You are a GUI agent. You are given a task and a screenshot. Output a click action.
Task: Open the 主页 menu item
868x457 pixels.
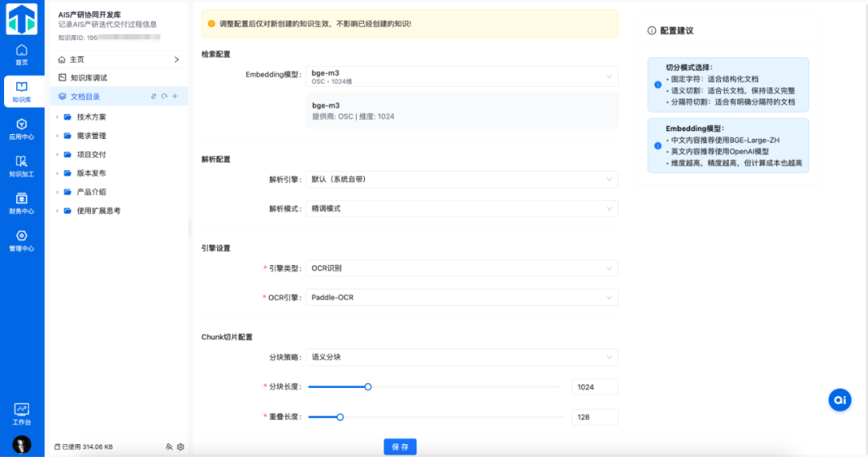(x=77, y=59)
